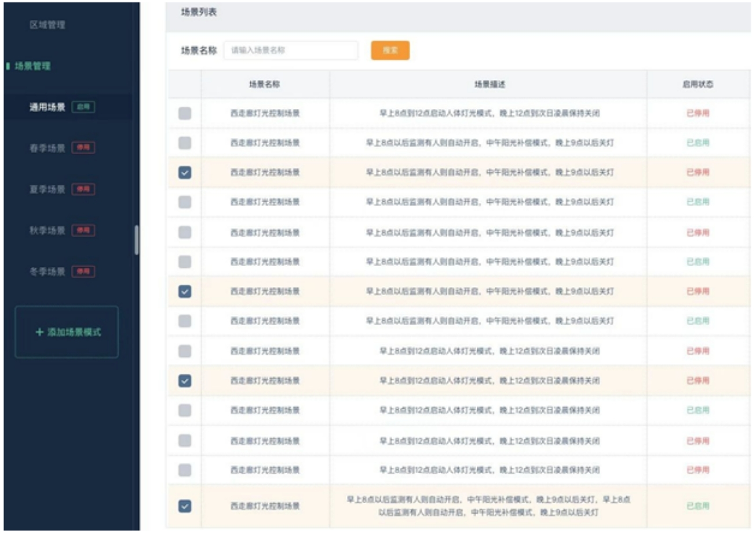Image resolution: width=756 pixels, height=534 pixels.
Task: Click the 停用 badge next to 夏季场景
Action: (83, 189)
